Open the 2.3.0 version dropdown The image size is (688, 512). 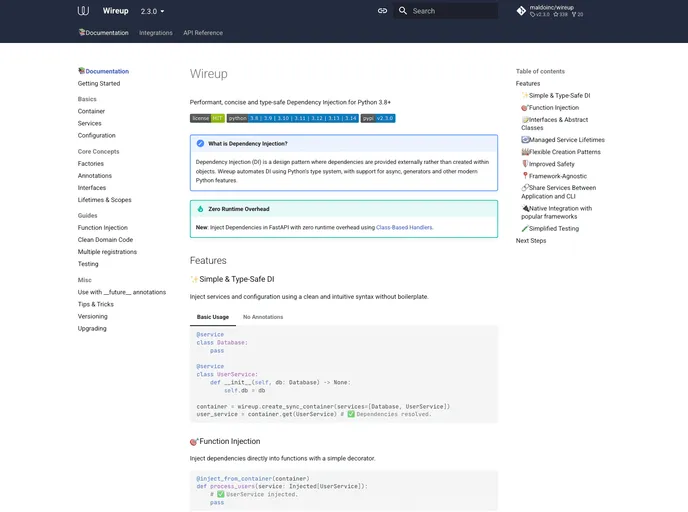(153, 11)
